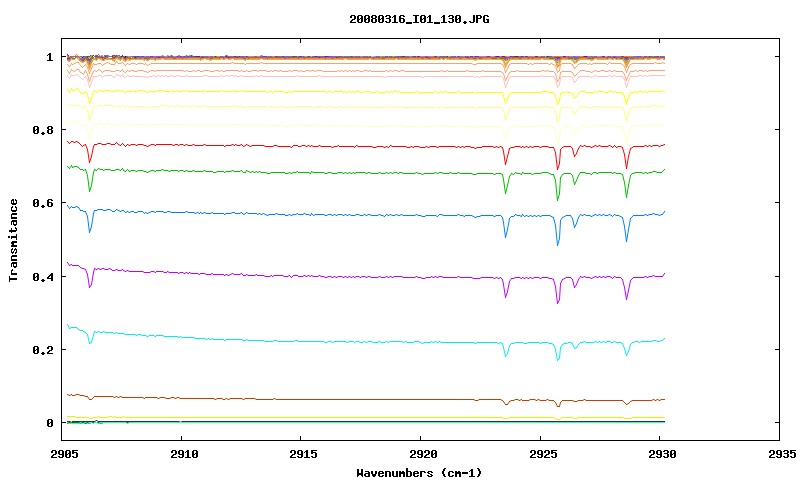Click the y-axis tick label 0.4

43,276
